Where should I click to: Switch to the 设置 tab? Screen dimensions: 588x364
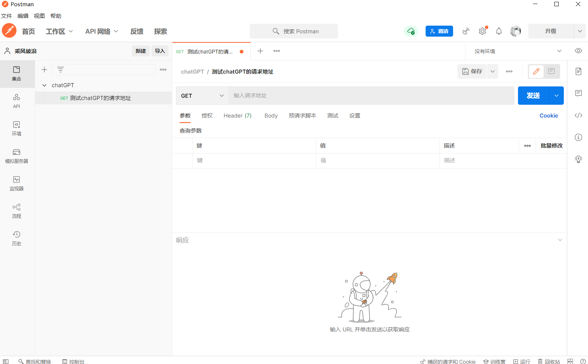tap(355, 116)
